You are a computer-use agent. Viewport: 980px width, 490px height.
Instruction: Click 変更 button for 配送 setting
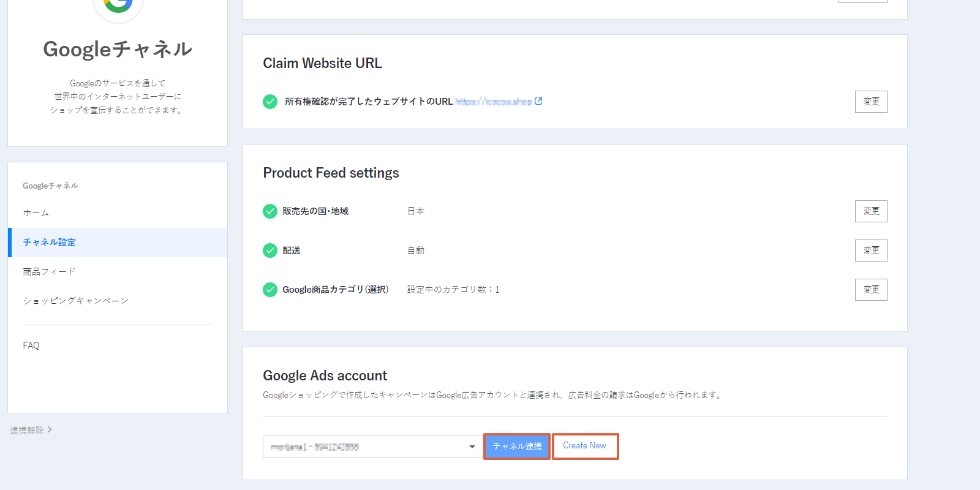point(871,251)
